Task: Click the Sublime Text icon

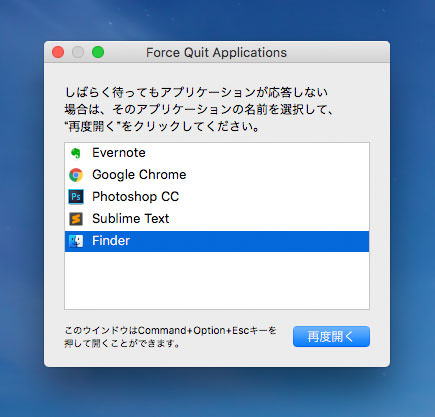Action: 76,219
